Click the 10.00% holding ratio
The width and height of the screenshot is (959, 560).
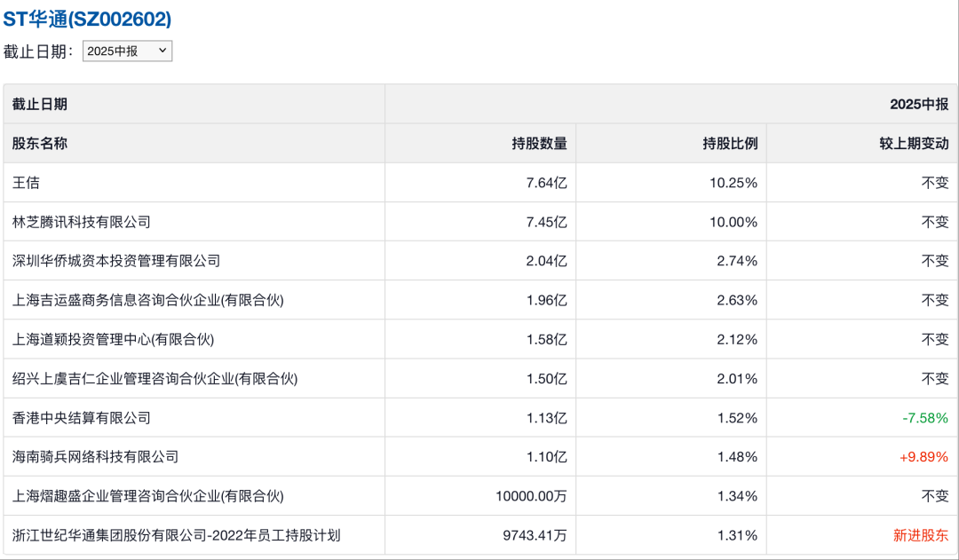pyautogui.click(x=733, y=222)
